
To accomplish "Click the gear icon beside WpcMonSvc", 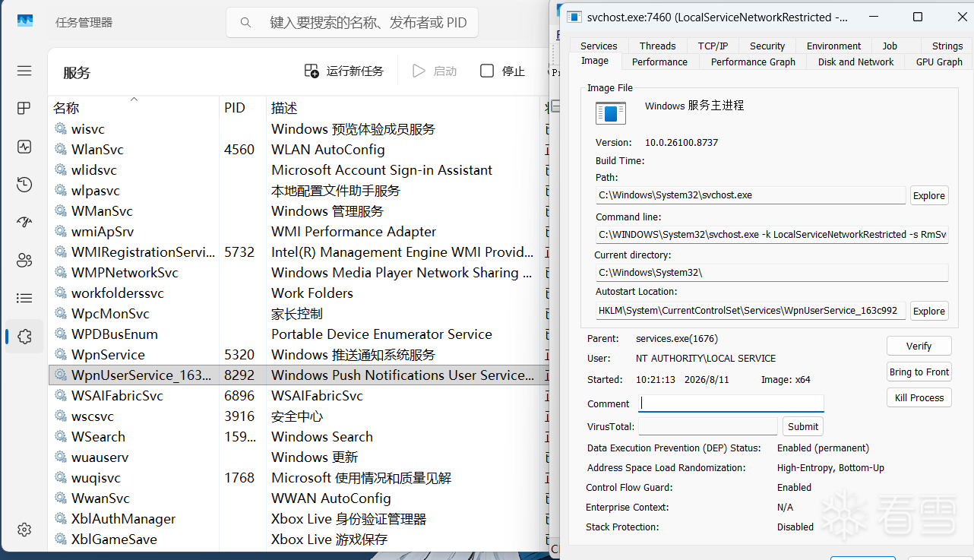I will click(61, 314).
